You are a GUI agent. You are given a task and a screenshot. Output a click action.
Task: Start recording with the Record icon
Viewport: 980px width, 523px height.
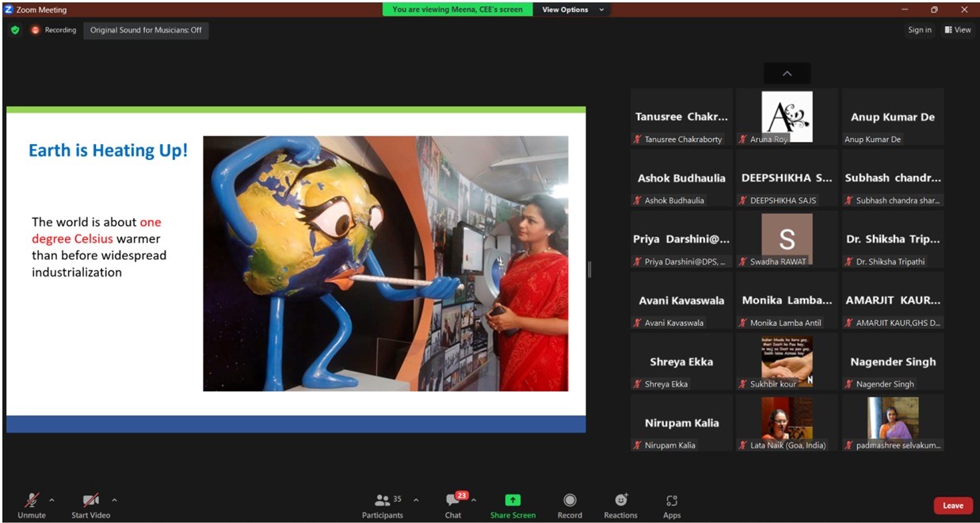569,500
